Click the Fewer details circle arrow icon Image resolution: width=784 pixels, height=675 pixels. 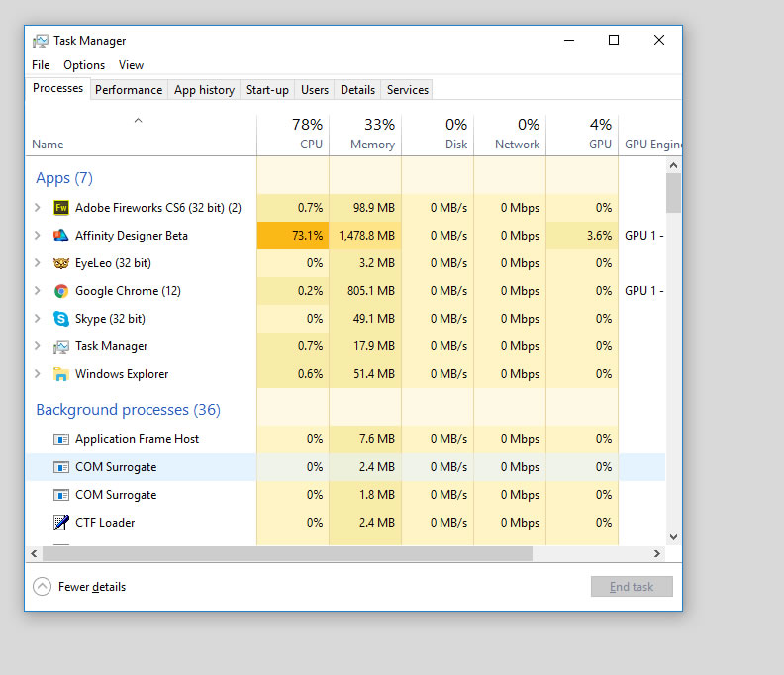coord(42,587)
